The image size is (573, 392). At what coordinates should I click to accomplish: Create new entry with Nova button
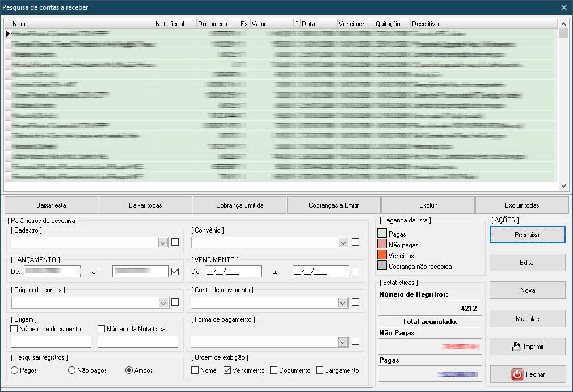(527, 290)
